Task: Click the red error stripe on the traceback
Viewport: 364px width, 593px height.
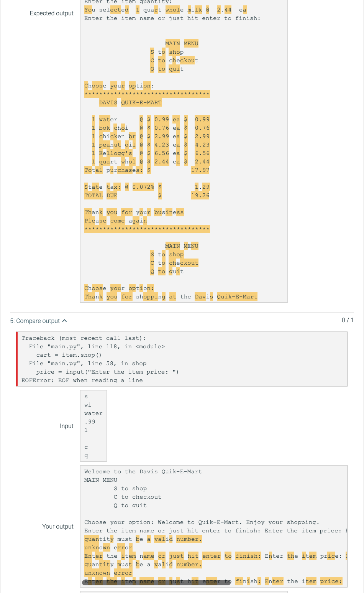Action: tap(18, 359)
